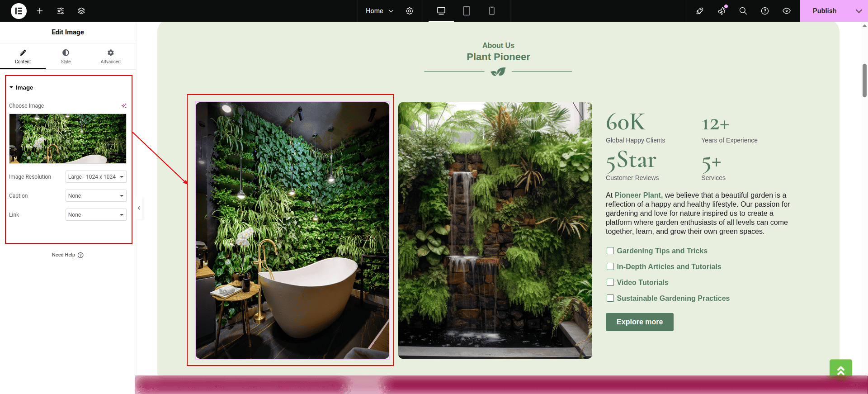The width and height of the screenshot is (868, 394).
Task: Open the help question mark icon
Action: [765, 11]
